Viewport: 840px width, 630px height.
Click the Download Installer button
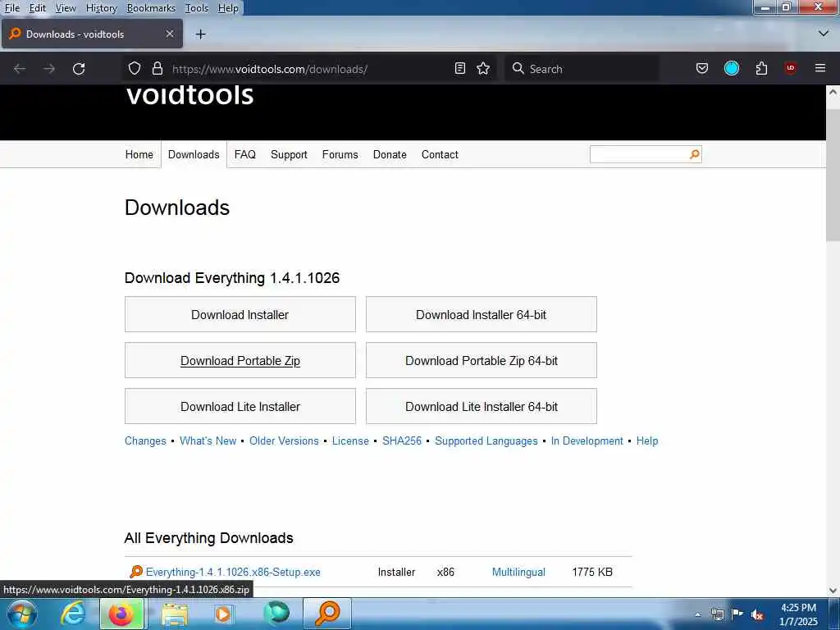240,314
